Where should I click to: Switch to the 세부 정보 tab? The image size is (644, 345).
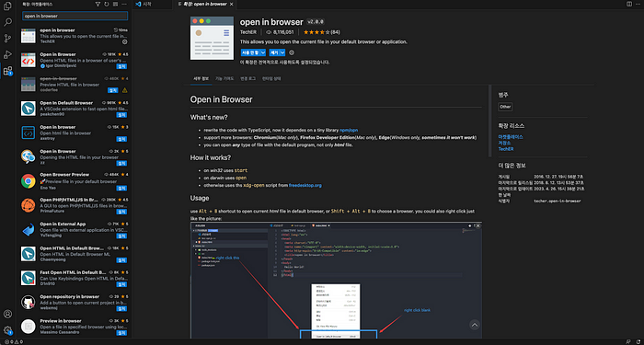201,78
